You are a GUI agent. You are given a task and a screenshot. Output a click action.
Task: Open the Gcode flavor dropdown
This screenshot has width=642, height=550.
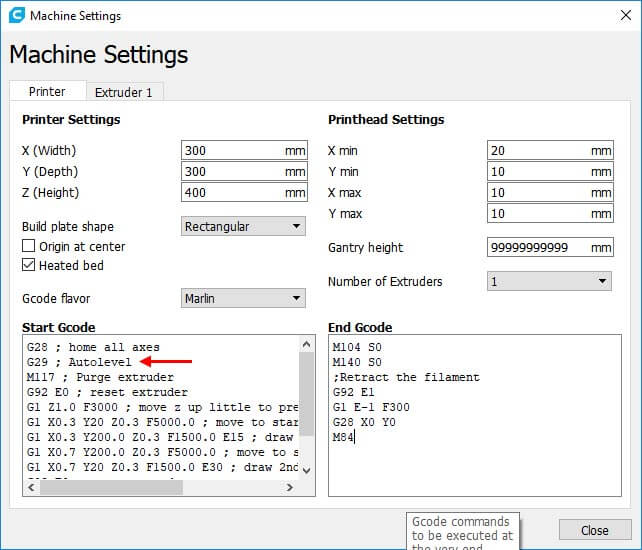click(x=243, y=298)
